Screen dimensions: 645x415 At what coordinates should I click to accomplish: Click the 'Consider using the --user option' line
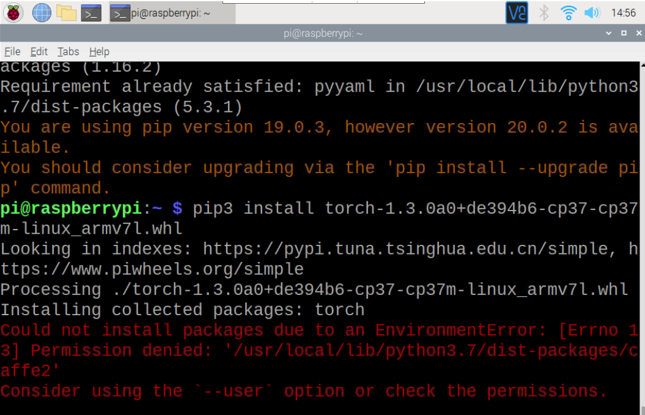pyautogui.click(x=303, y=391)
